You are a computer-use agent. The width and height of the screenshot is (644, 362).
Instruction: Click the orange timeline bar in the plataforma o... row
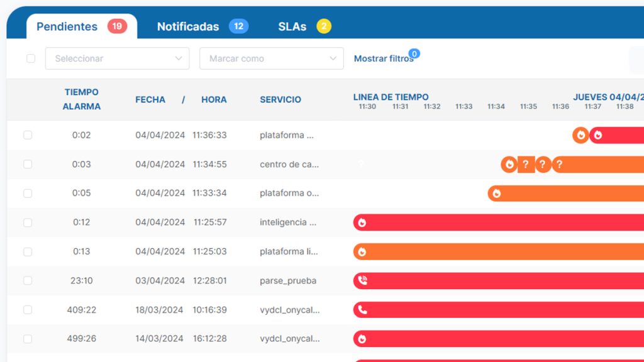(566, 194)
